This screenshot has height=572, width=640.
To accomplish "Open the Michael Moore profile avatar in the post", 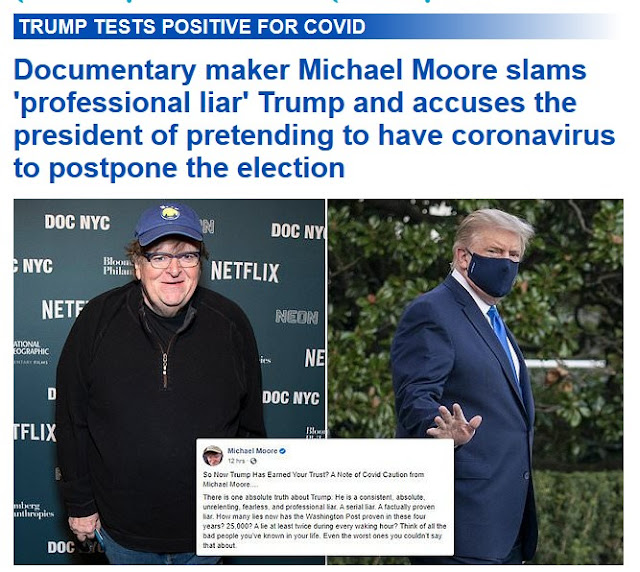I will click(x=213, y=456).
